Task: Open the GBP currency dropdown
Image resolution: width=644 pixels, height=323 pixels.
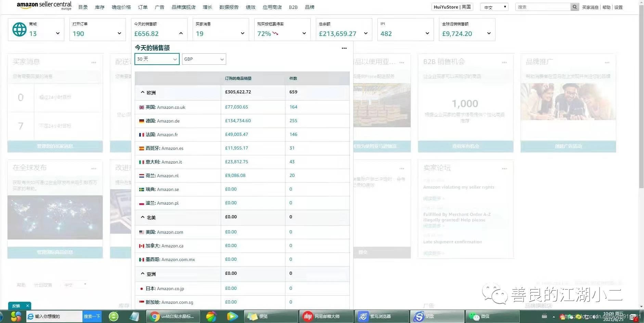Action: coord(204,59)
